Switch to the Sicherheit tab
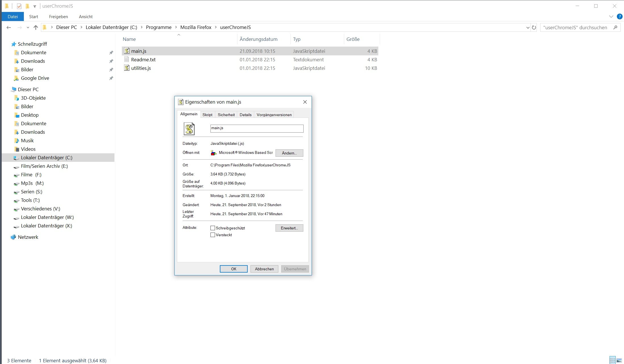This screenshot has width=624, height=364. [x=226, y=115]
